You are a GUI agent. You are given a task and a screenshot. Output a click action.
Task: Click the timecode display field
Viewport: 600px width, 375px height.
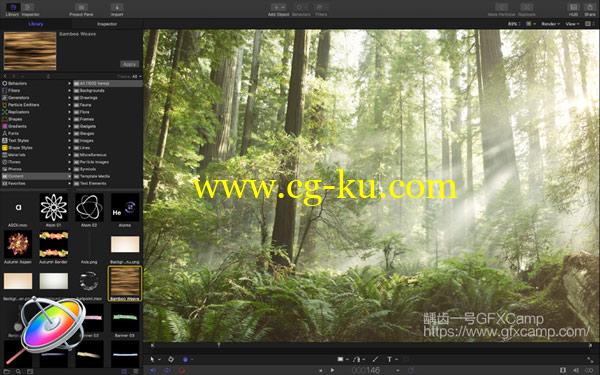tap(366, 370)
